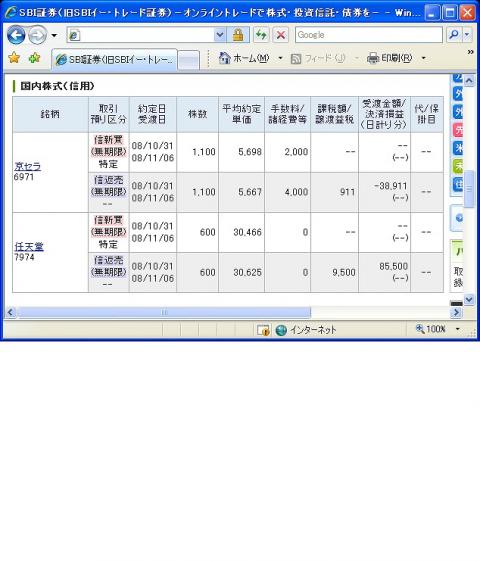Image resolution: width=480 pixels, height=561 pixels.
Task: Select the 30,466 average price cell
Action: click(x=241, y=233)
